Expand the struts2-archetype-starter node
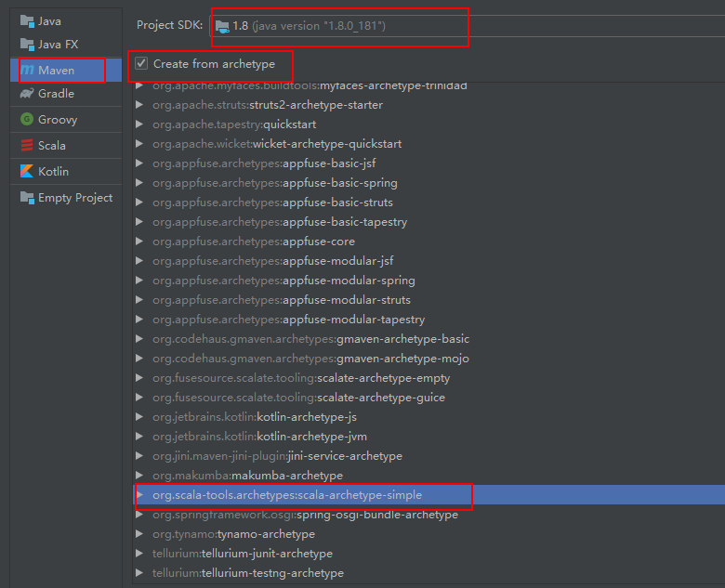Screen dimensions: 725x588 click(x=139, y=105)
